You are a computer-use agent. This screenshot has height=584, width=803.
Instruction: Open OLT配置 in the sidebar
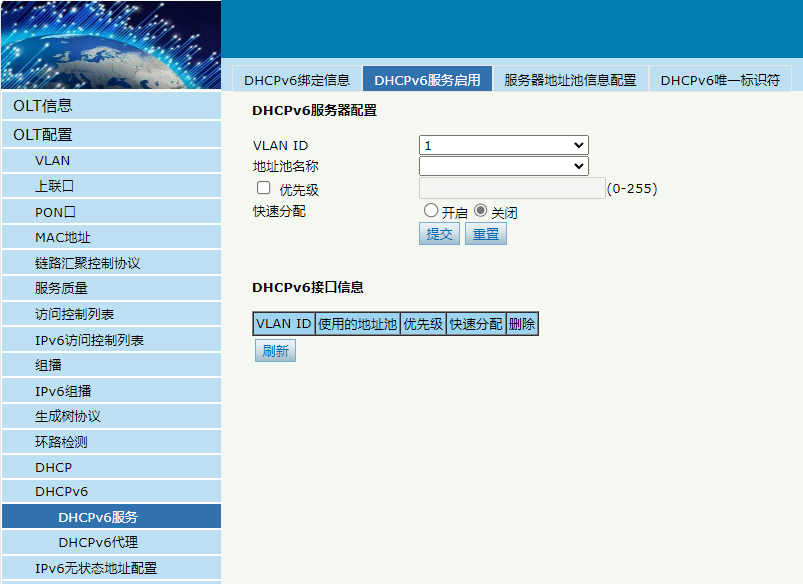pyautogui.click(x=112, y=134)
